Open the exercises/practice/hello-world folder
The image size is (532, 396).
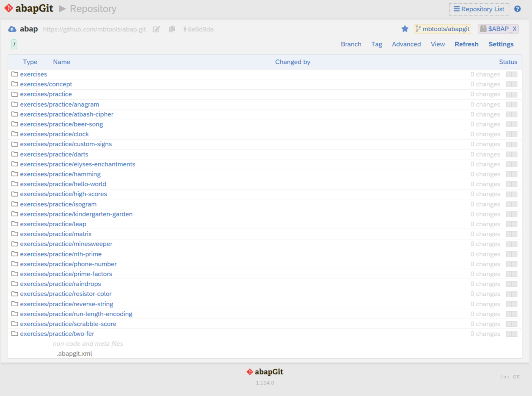click(63, 184)
